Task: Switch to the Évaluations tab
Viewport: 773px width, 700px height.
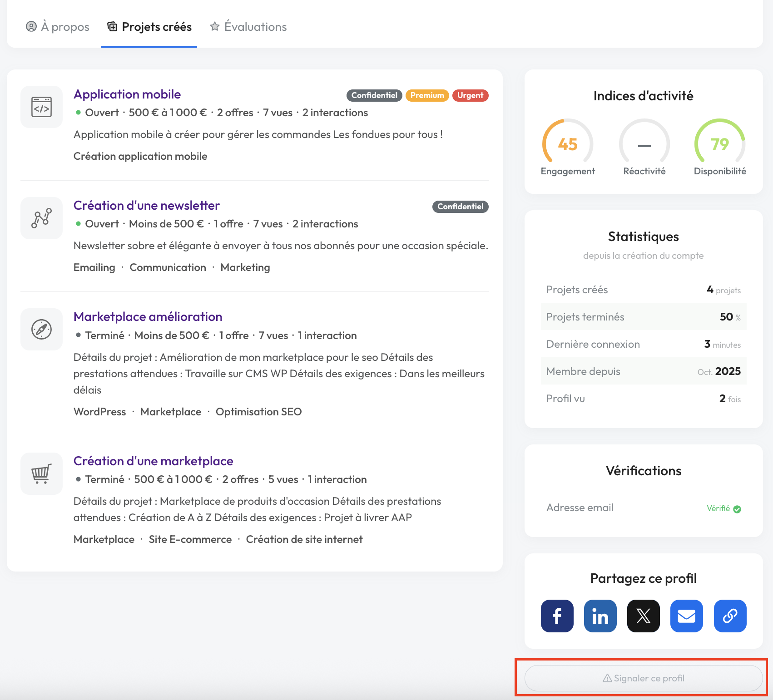Action: pyautogui.click(x=248, y=27)
